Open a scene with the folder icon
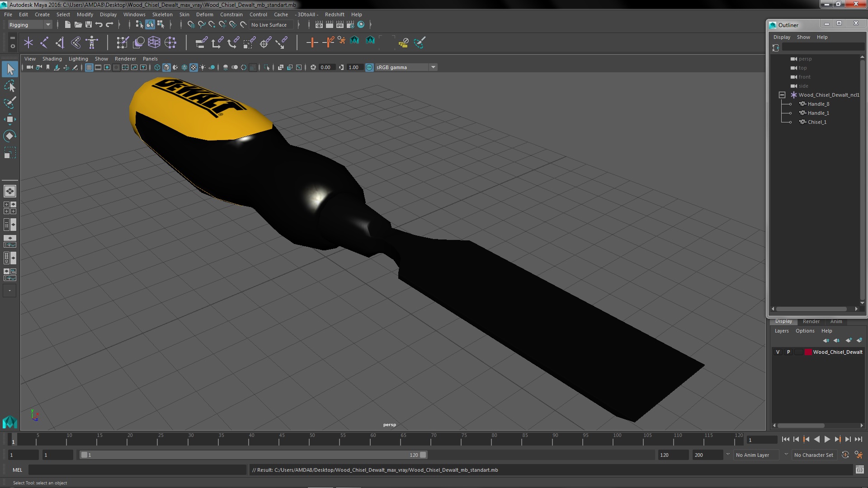This screenshot has width=868, height=488. pyautogui.click(x=78, y=25)
